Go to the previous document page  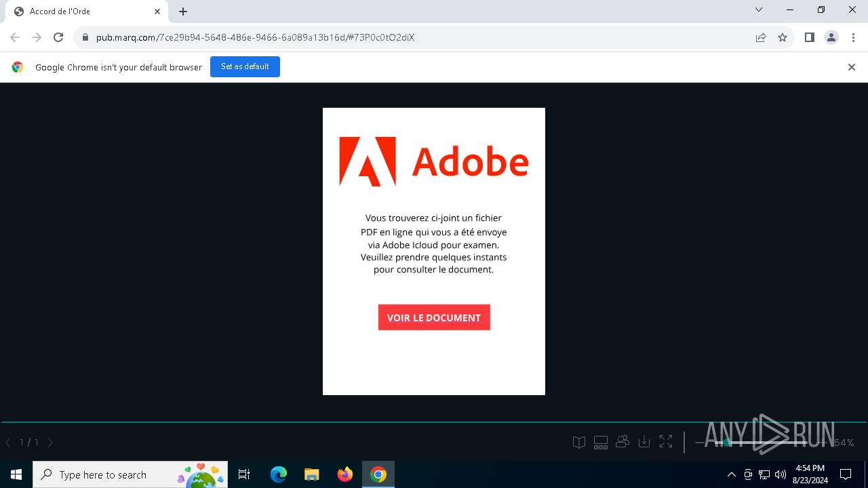[8, 443]
